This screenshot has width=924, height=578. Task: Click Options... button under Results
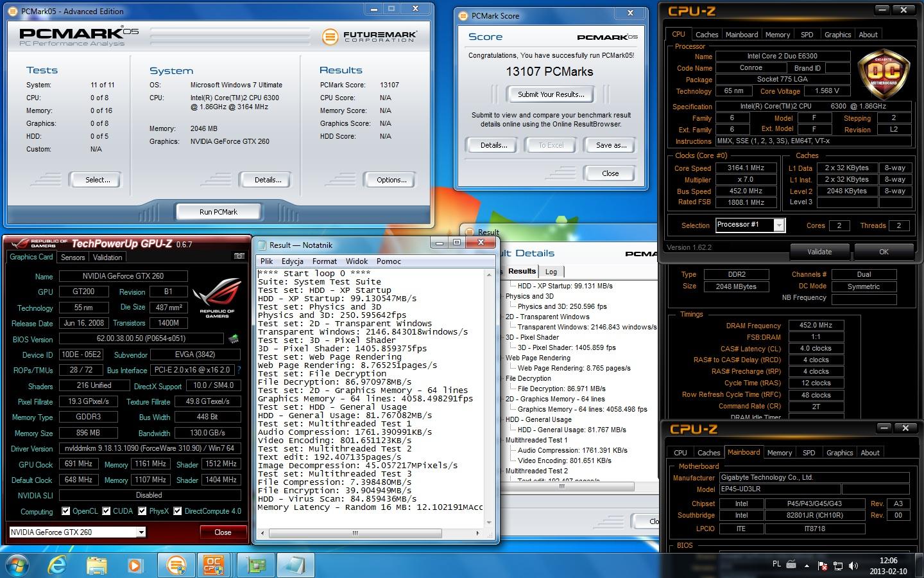pos(391,180)
